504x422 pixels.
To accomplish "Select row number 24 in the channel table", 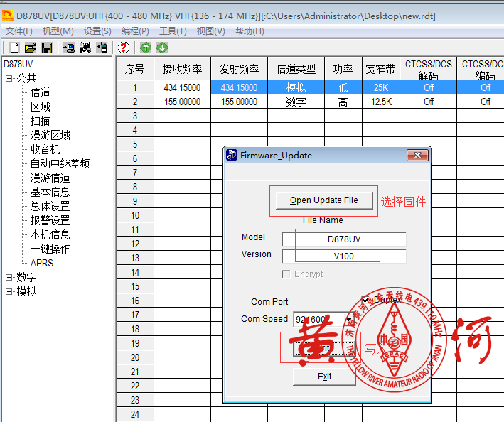I will click(135, 414).
